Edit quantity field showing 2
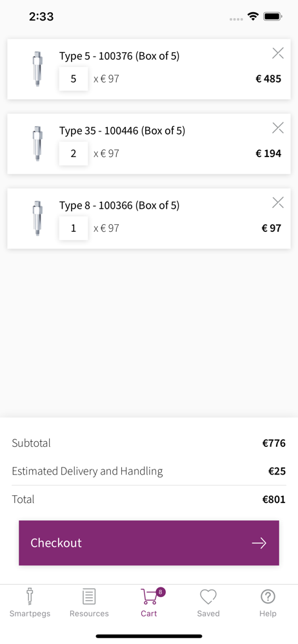The image size is (298, 644). tap(74, 154)
